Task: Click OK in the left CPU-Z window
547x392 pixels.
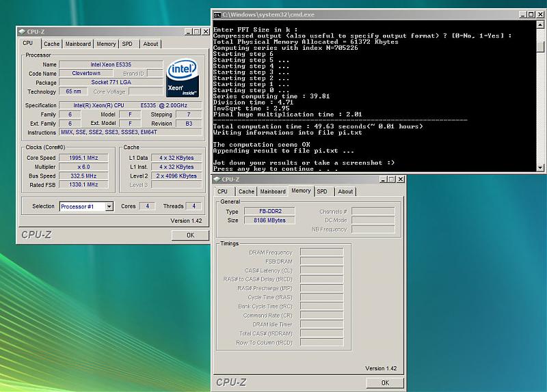Action: pos(190,235)
